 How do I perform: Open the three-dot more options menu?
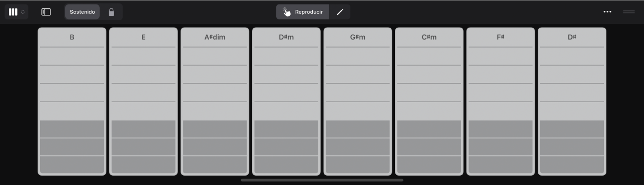[x=607, y=12]
